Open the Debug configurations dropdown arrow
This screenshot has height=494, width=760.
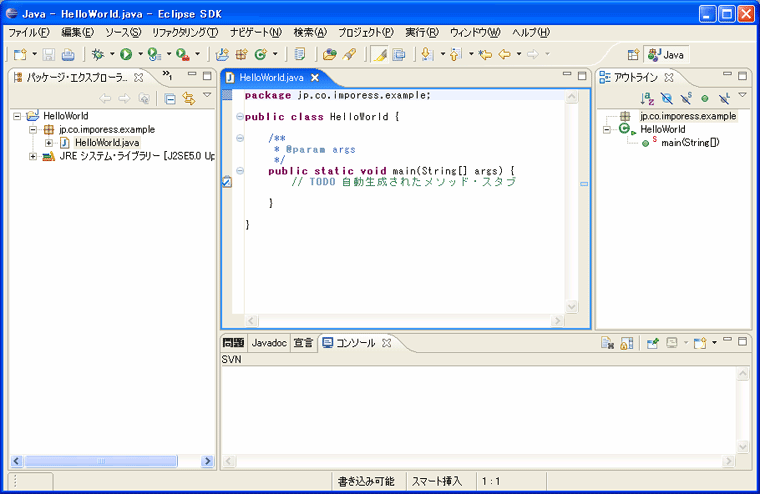click(112, 54)
